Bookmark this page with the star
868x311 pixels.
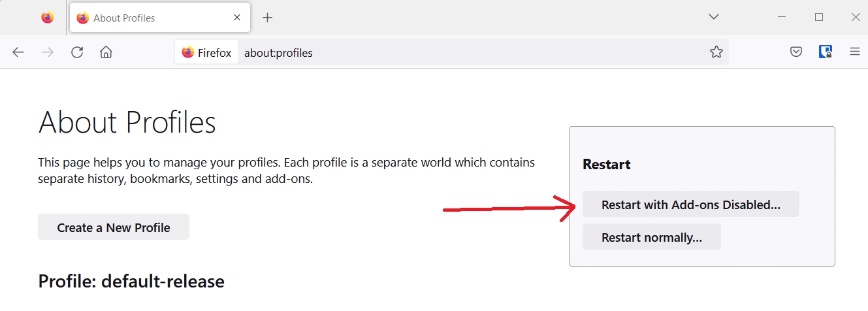[716, 52]
